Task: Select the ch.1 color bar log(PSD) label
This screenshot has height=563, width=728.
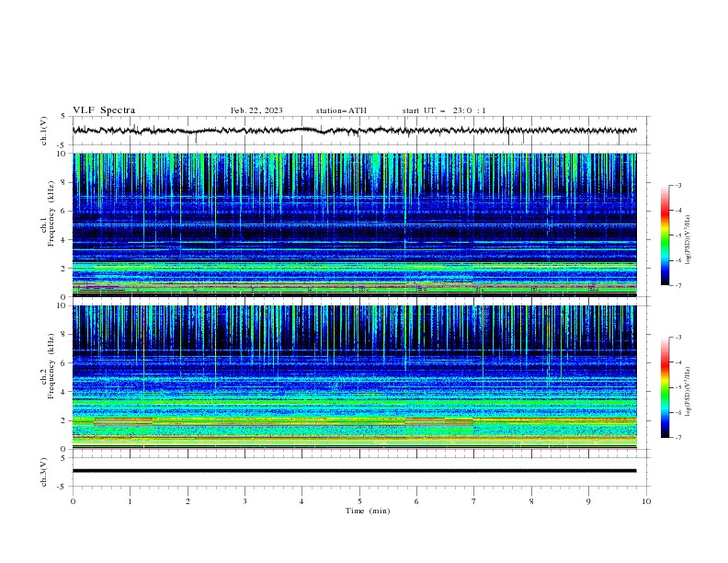Action: point(688,240)
